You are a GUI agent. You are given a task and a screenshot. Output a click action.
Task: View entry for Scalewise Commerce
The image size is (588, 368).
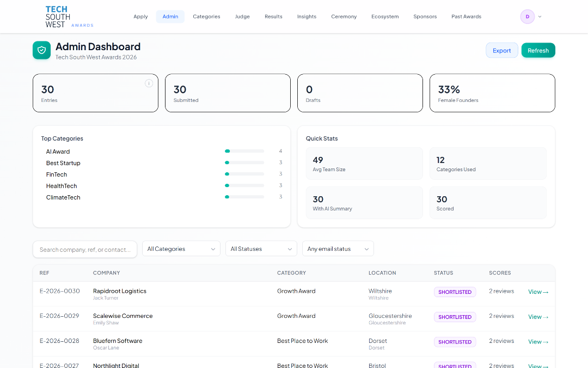[538, 317]
